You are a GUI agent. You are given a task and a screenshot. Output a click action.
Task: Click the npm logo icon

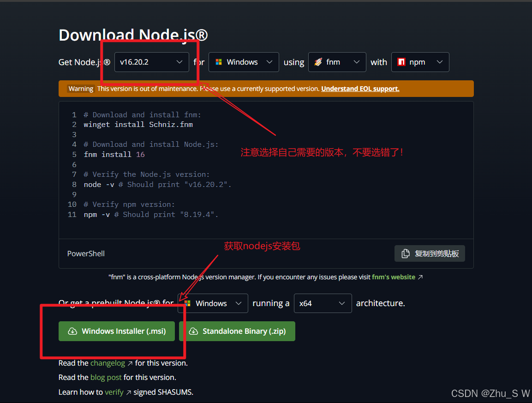[401, 62]
